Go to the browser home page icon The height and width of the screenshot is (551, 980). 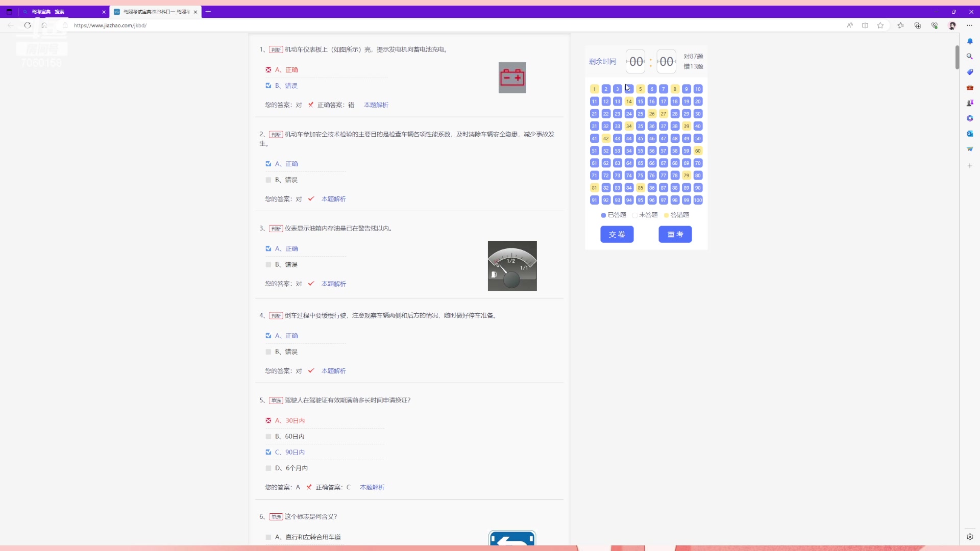pyautogui.click(x=44, y=26)
